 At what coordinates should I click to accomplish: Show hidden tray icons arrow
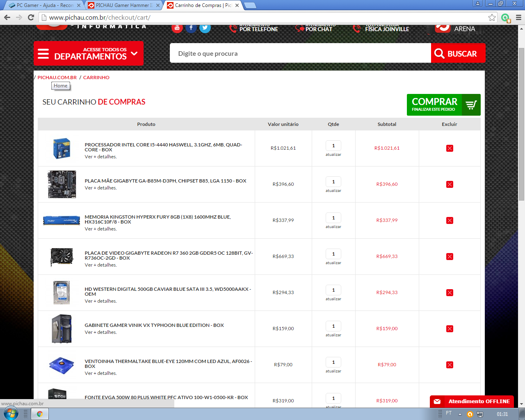pyautogui.click(x=460, y=414)
